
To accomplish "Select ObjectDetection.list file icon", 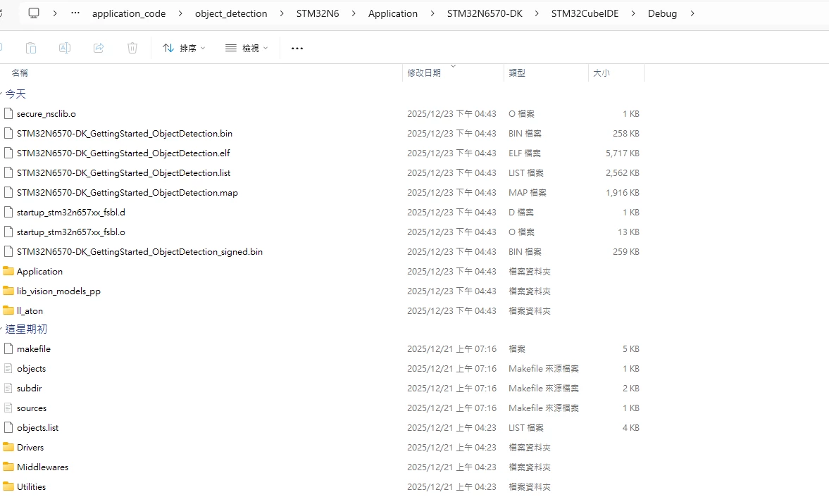I will [8, 172].
